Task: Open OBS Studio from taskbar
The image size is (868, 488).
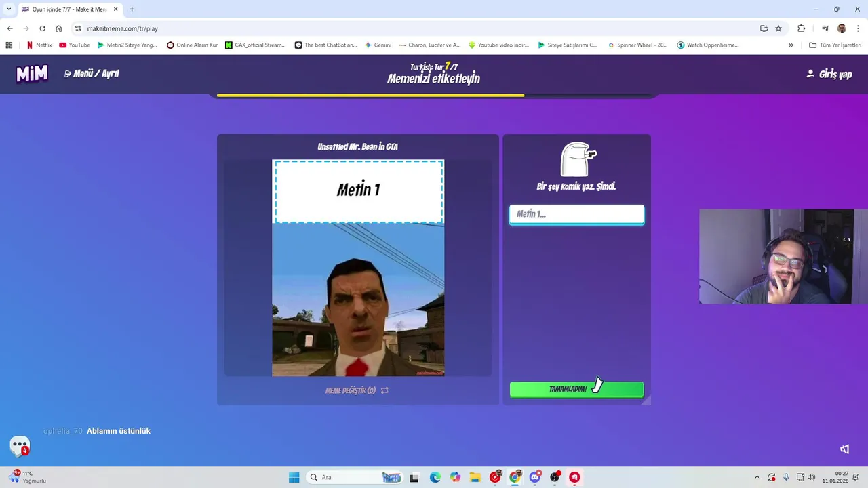Action: point(555,477)
